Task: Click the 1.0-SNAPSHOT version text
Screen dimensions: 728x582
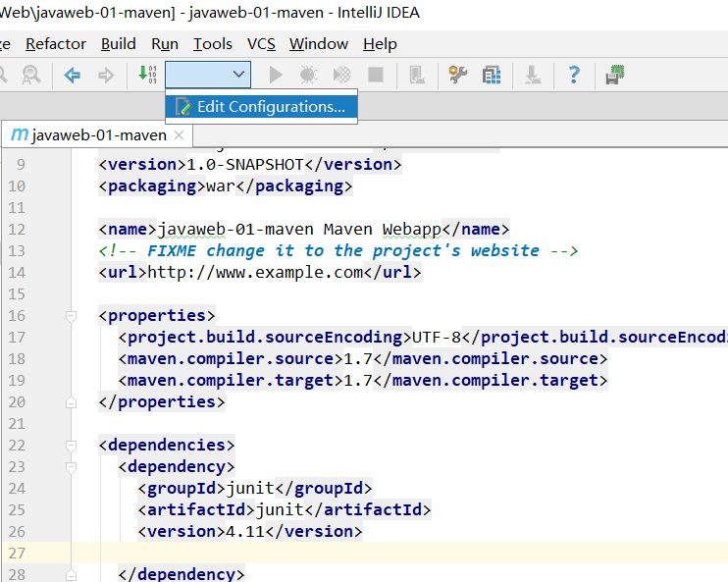Action: pyautogui.click(x=244, y=165)
